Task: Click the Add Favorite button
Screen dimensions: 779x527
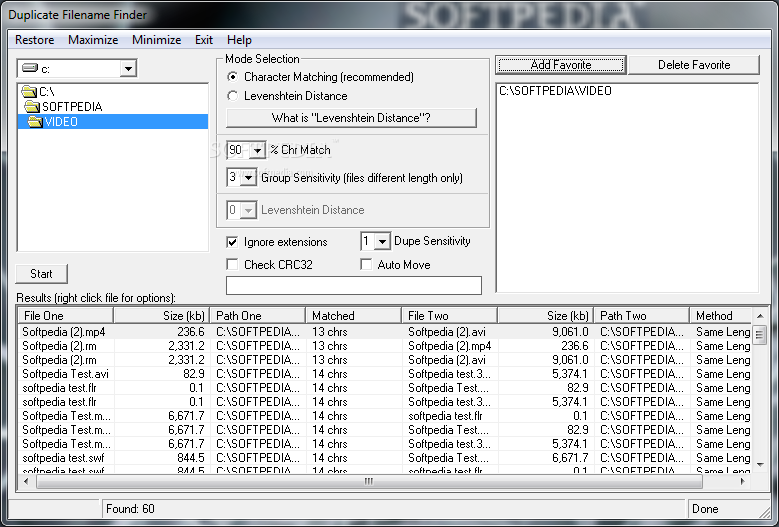Action: (561, 65)
